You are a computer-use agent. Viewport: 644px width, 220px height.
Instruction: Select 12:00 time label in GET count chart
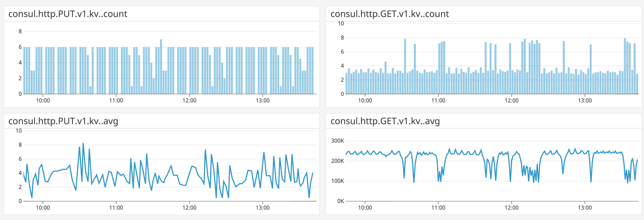coord(511,101)
